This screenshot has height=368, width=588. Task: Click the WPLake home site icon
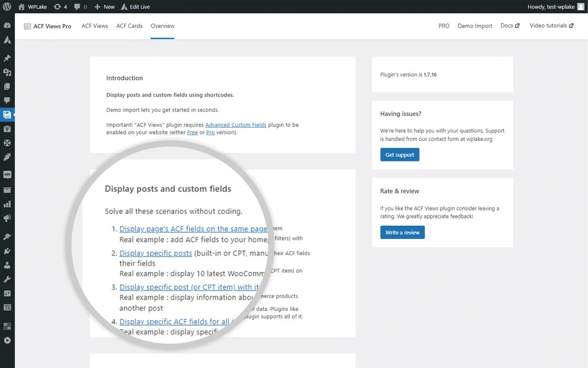(x=22, y=7)
